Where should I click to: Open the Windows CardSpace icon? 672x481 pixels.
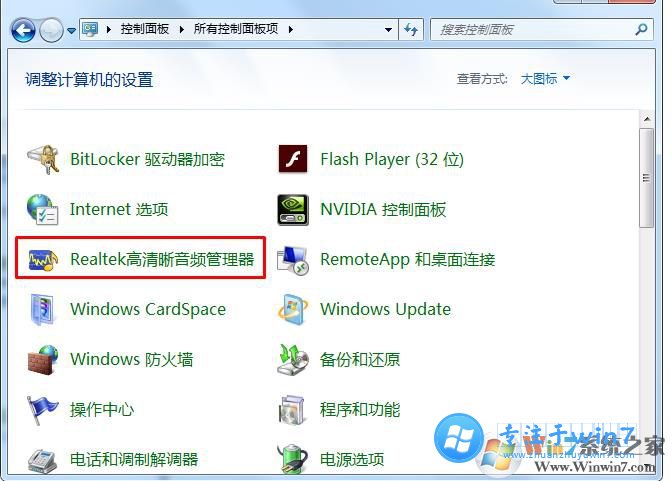coord(42,309)
